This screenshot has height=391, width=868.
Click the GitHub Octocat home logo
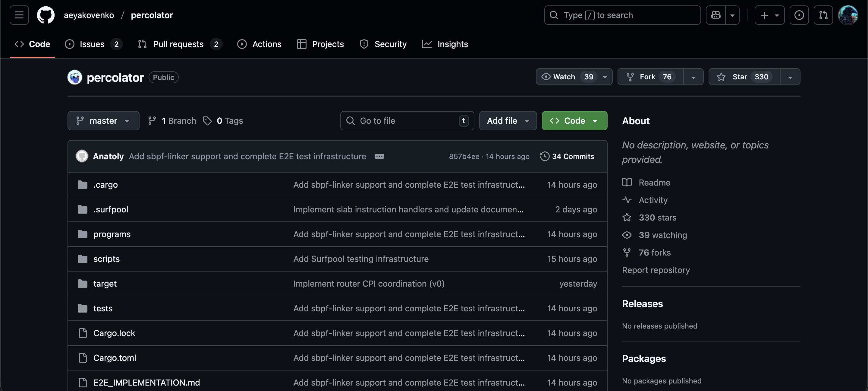click(x=46, y=15)
